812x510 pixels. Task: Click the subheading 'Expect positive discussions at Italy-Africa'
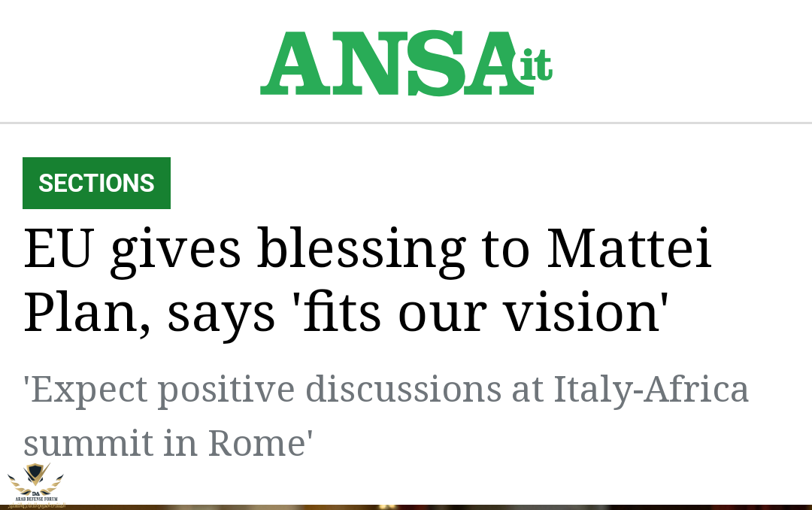386,391
